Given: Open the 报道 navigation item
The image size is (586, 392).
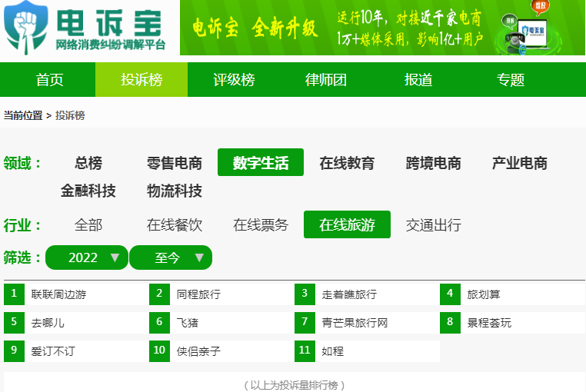Looking at the screenshot, I should click(x=418, y=80).
